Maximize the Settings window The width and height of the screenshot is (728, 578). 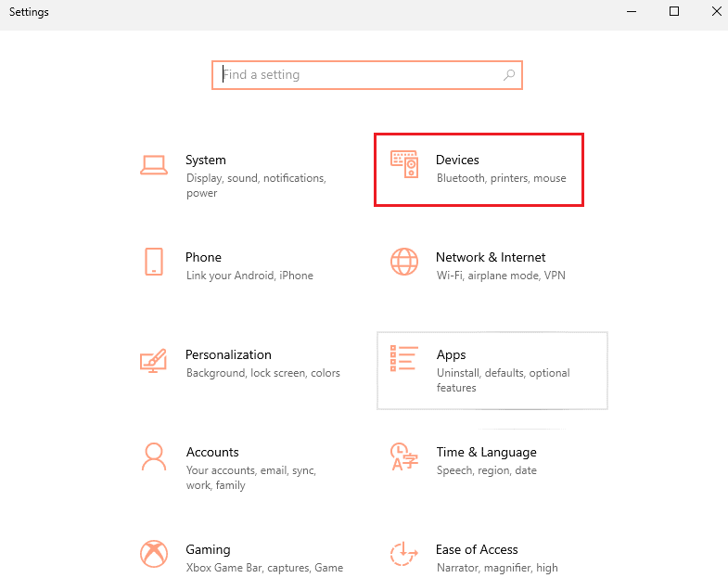674,12
